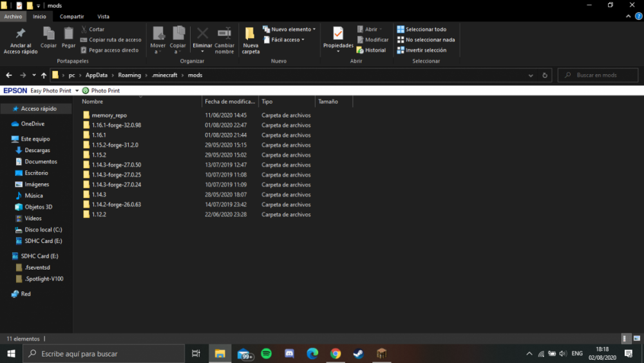This screenshot has height=363, width=644.
Task: Click the up-directory arrow in navigation bar
Action: coord(44,75)
